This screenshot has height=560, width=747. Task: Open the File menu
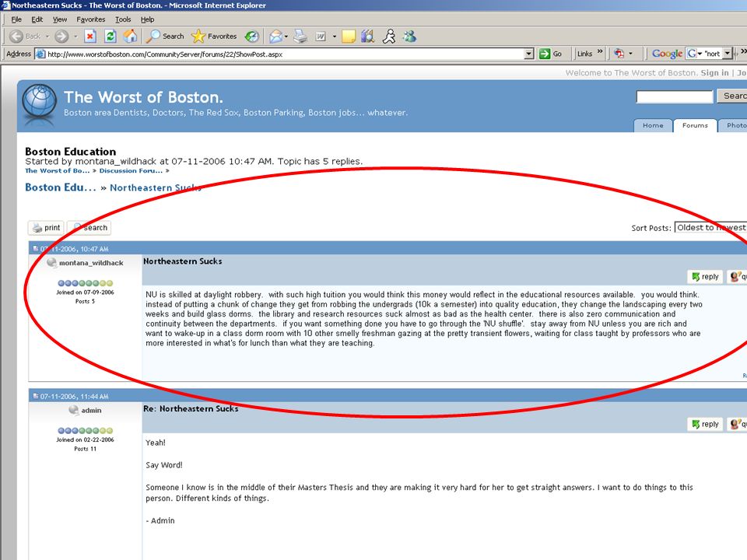tap(16, 19)
